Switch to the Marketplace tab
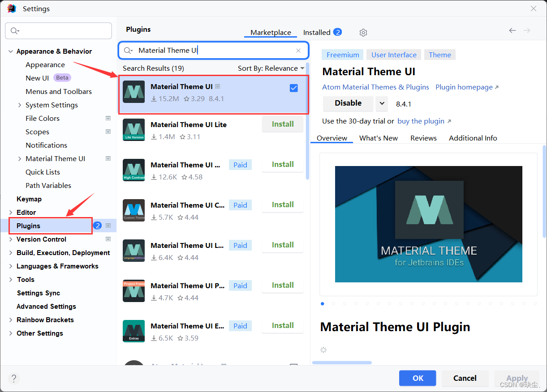Viewport: 547px width, 392px height. point(271,32)
